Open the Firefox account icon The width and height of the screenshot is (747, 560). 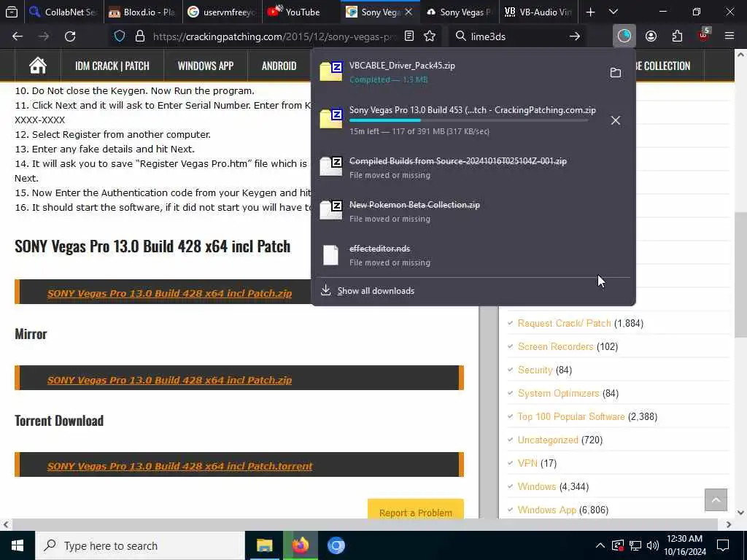(x=651, y=36)
